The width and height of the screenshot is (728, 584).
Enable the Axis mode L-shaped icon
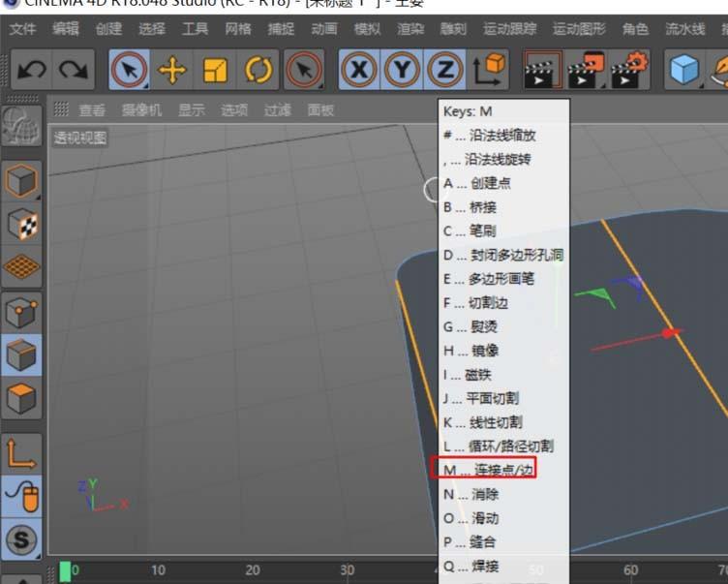21,454
